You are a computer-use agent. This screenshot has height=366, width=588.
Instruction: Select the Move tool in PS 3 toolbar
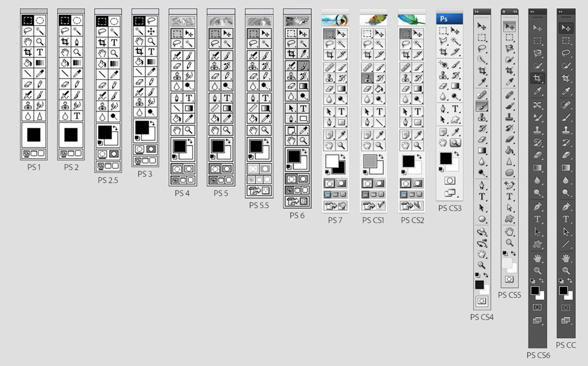tap(151, 31)
